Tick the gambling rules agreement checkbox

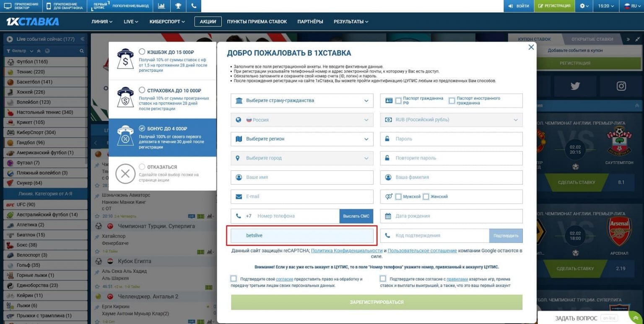point(383,279)
